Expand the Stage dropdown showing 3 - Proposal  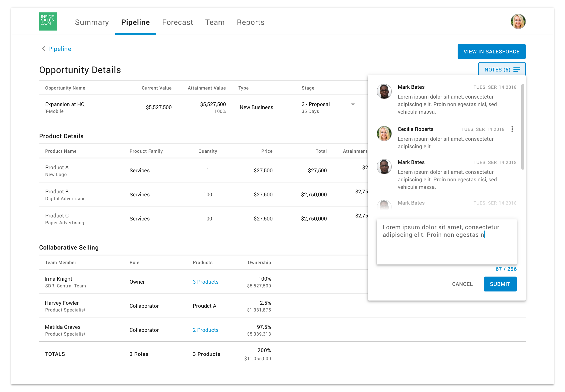pyautogui.click(x=353, y=104)
